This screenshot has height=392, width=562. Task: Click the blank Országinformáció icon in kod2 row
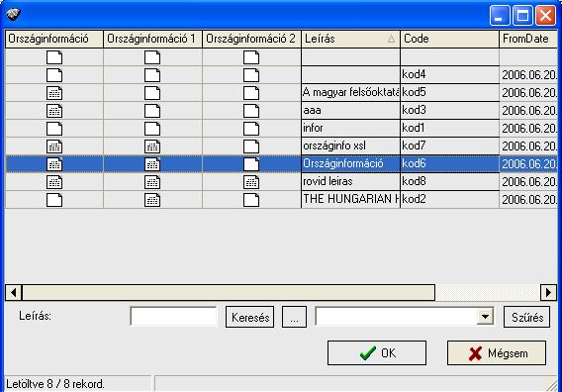(54, 200)
